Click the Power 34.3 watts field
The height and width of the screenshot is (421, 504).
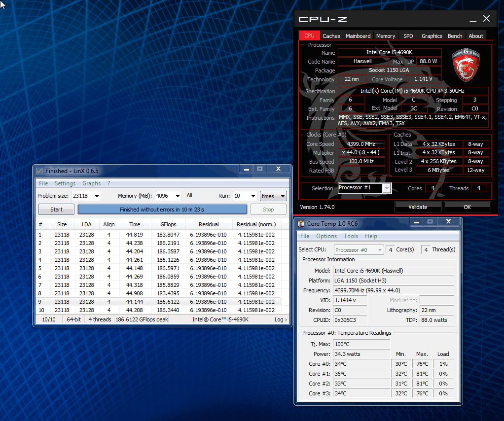click(x=361, y=354)
